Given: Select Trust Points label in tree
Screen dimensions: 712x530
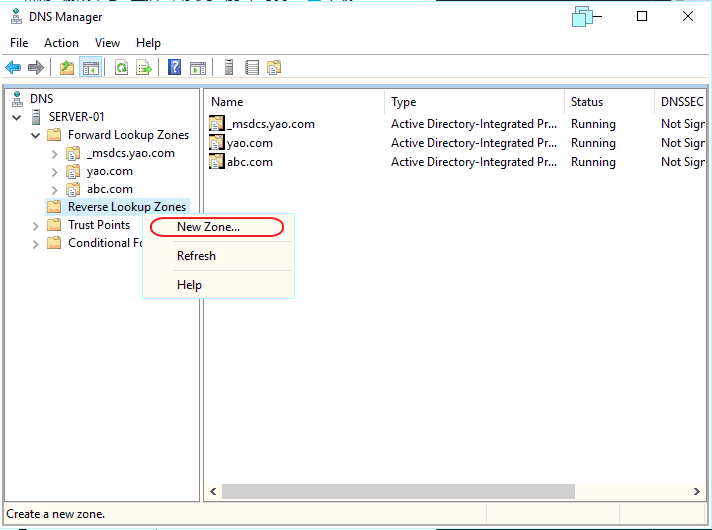Looking at the screenshot, I should coord(99,225).
